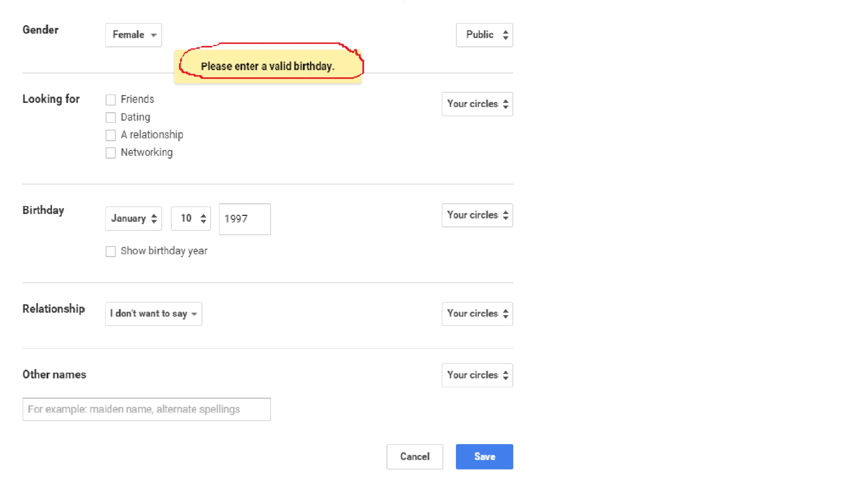Click the Other names text field
The image size is (868, 493).
[x=146, y=409]
